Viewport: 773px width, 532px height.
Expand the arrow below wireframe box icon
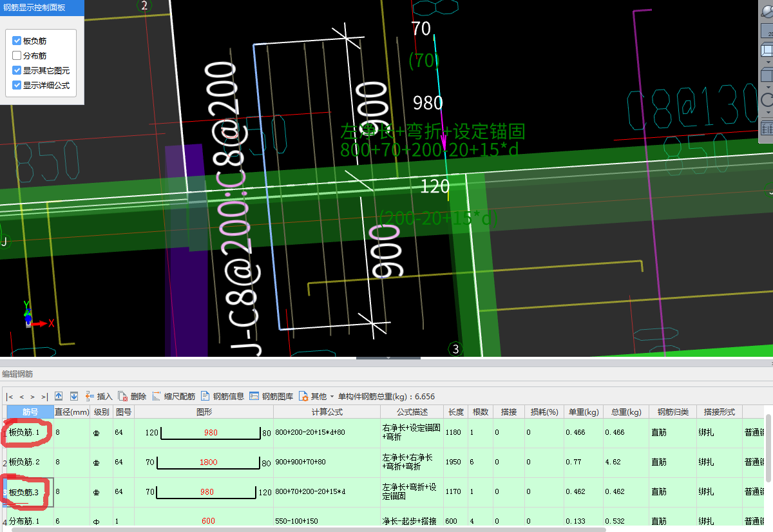767,62
